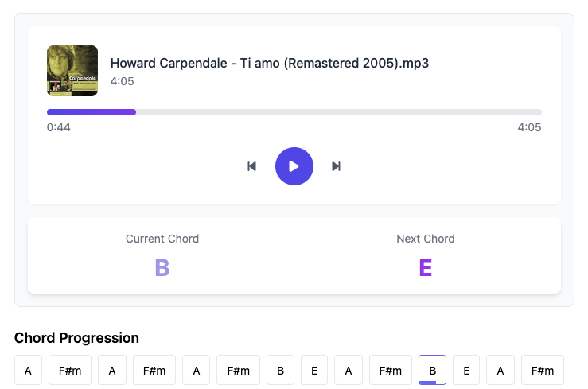Select the last A chord in progression
The height and width of the screenshot is (389, 588).
(500, 370)
